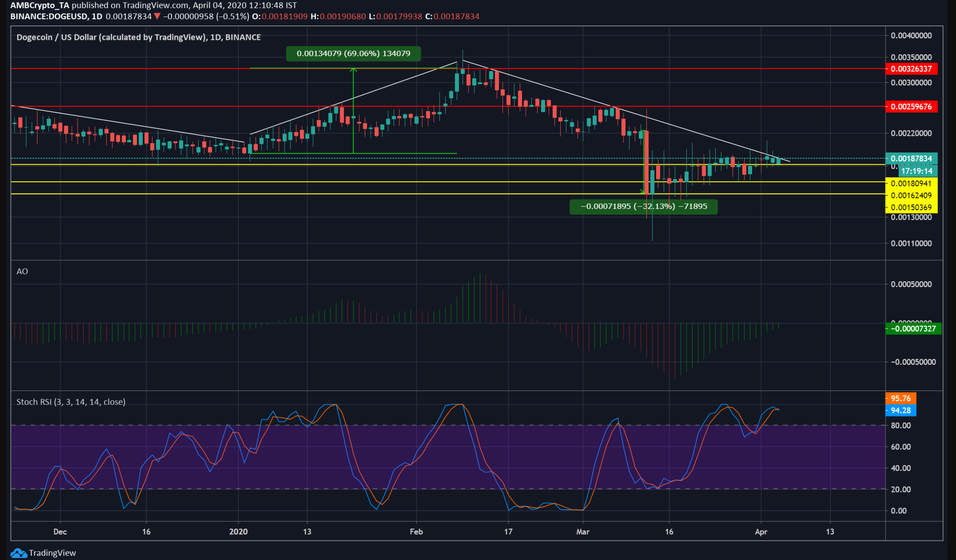Screen dimensions: 956x560
Task: Click the AO value label -0.00007327
Action: tap(914, 329)
